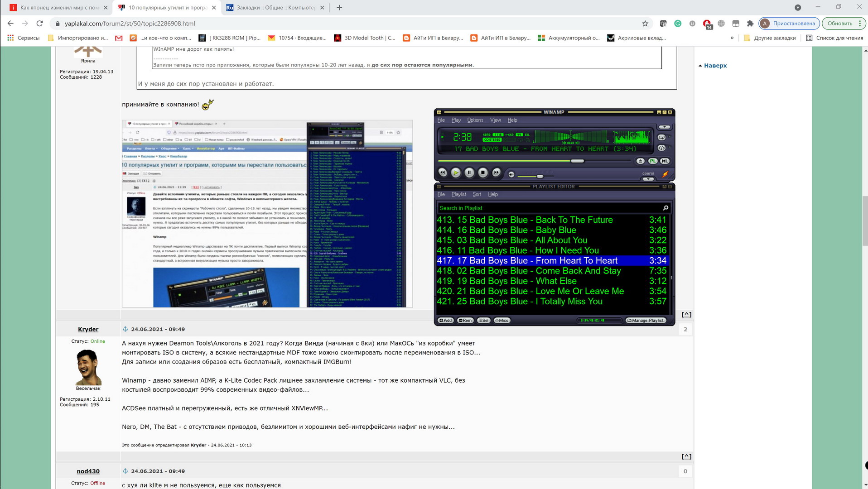This screenshot has height=489, width=868.
Task: Open the Gmail bookmark icon
Action: [119, 38]
